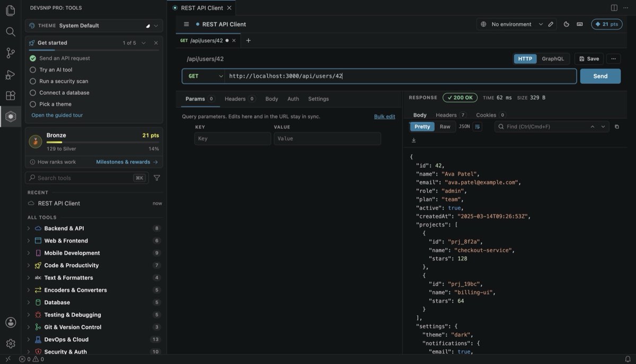Screen dimensions: 636x364
Task: Expand the Code & Productivity category
Action: point(94,265)
